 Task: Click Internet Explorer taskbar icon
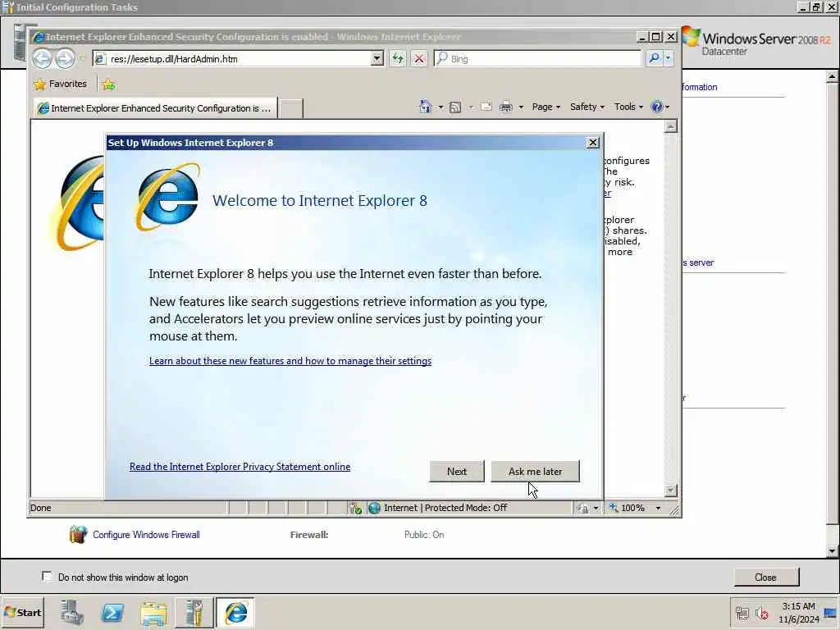(x=235, y=612)
